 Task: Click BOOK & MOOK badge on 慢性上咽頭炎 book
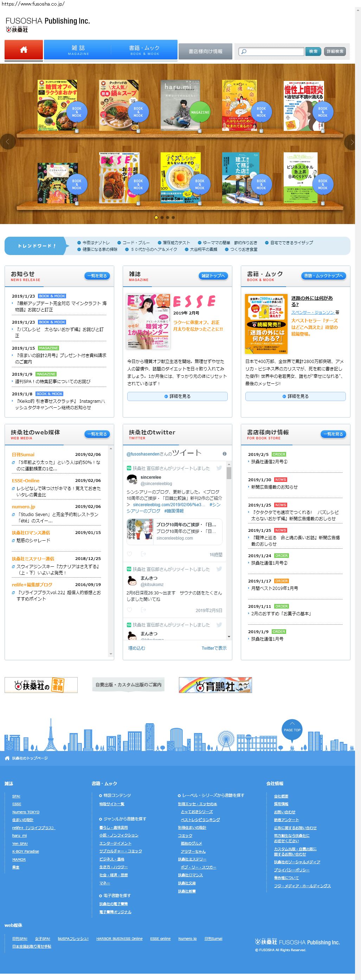[323, 112]
